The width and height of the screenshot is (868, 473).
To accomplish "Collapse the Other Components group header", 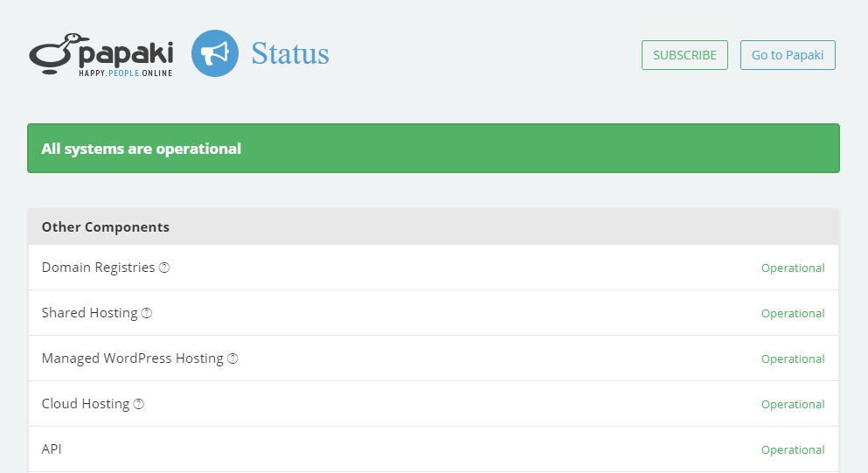I will [x=434, y=227].
